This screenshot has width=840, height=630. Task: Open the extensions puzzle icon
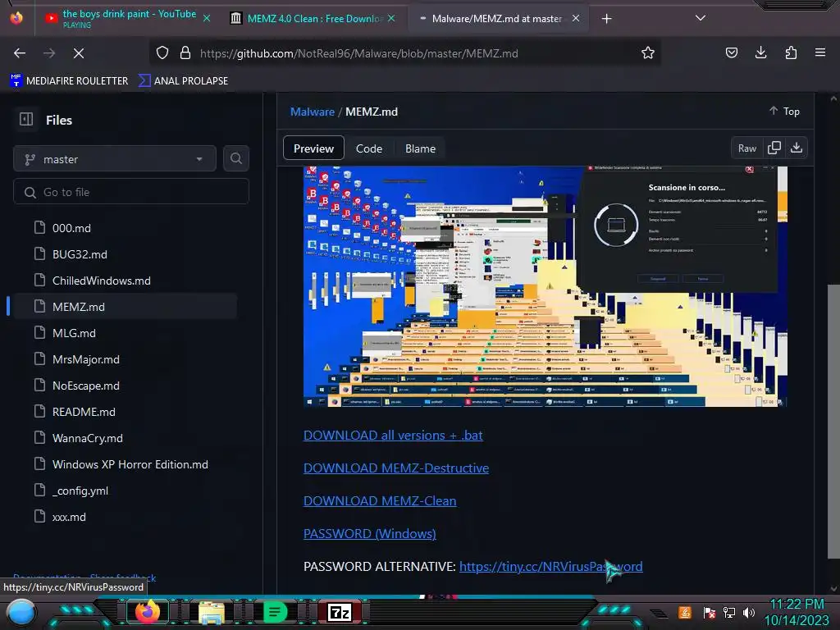coord(791,53)
